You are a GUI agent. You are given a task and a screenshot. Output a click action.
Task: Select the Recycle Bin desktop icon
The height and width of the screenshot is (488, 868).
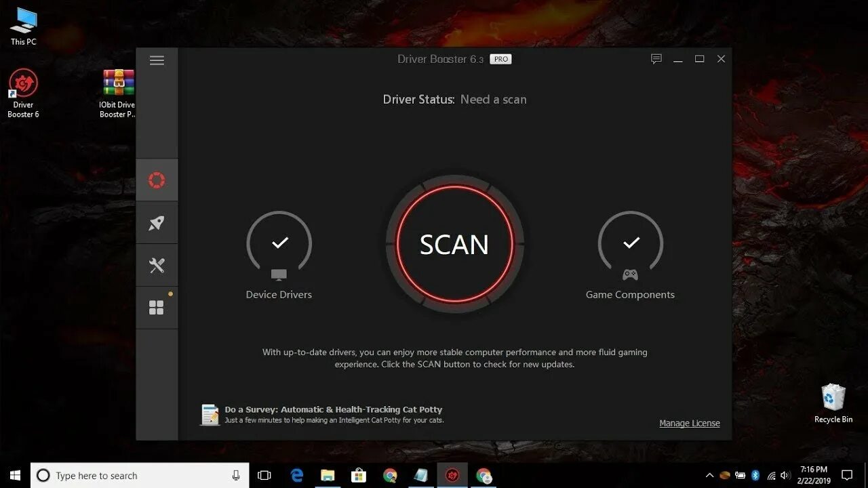click(x=833, y=404)
